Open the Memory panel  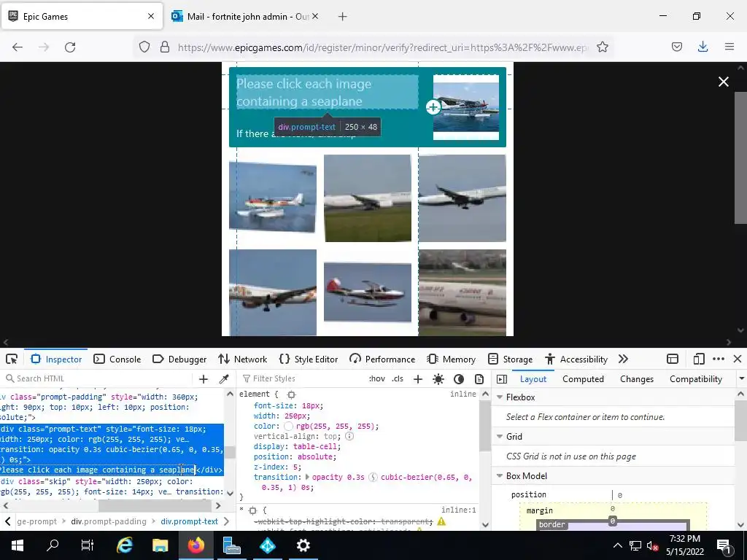click(451, 359)
